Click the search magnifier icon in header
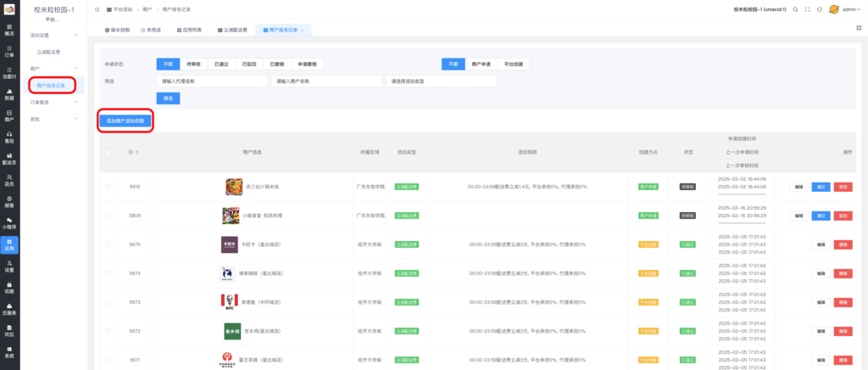Screen dimensions: 868x370 [x=795, y=9]
